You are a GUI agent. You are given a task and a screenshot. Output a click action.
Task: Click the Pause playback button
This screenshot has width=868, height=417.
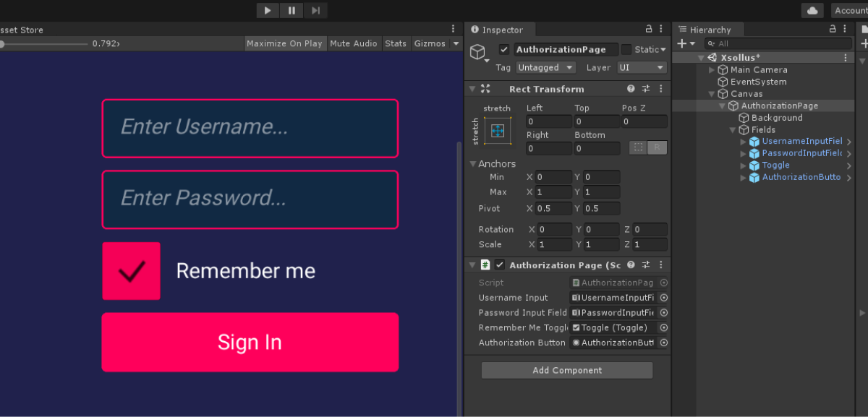click(292, 10)
